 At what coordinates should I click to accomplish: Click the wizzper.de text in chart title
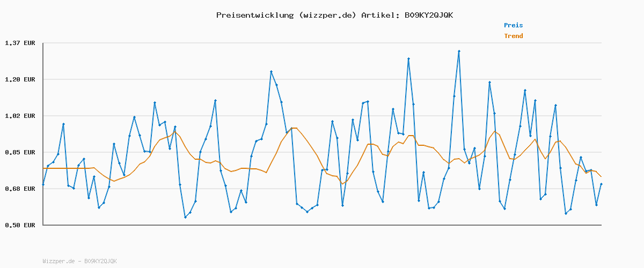pos(327,15)
